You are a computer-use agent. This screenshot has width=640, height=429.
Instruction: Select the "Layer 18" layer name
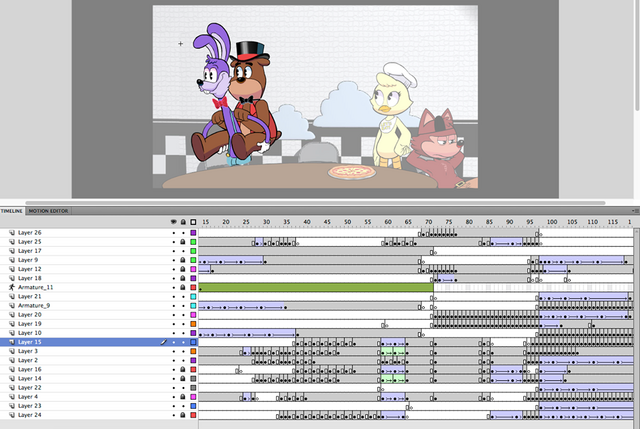29,278
